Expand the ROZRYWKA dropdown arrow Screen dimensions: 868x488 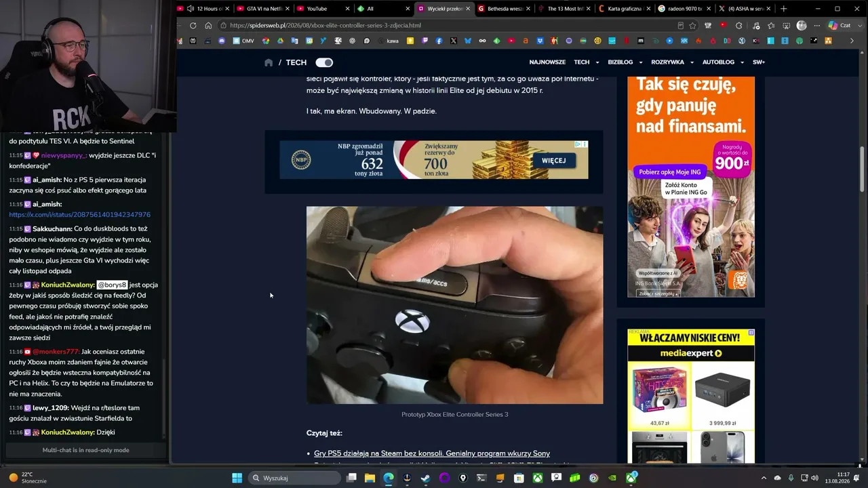tap(692, 62)
